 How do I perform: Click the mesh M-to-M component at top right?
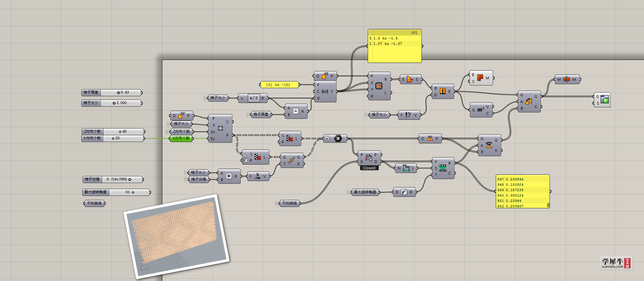(567, 79)
